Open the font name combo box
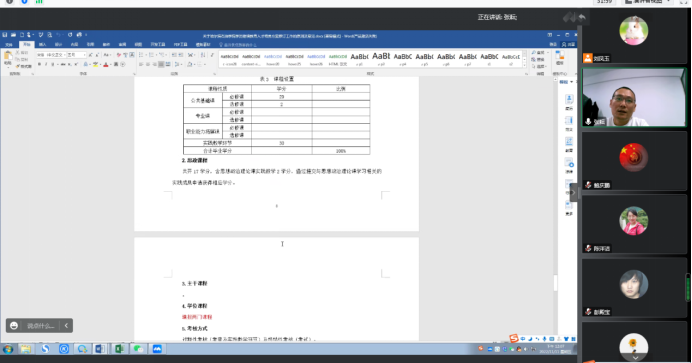Viewport: 692px width, 363px height. pos(50,55)
